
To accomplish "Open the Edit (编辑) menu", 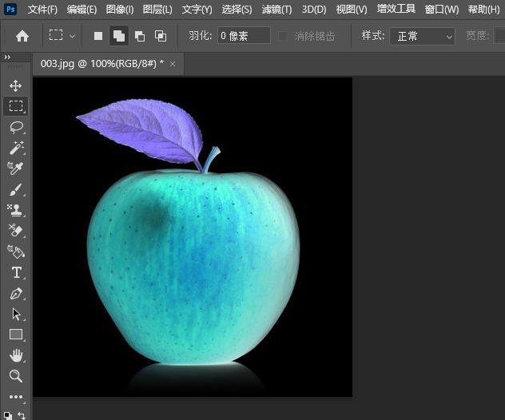I will [82, 10].
